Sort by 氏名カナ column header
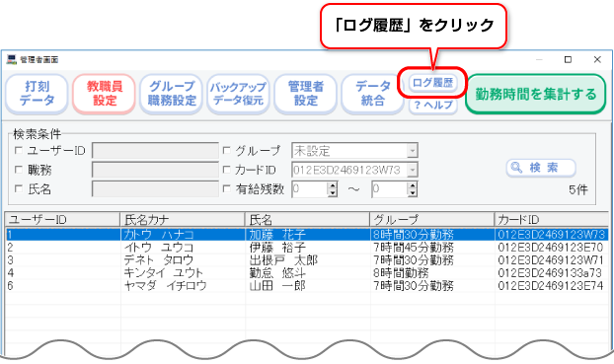Viewport: 614px width, 364px height. click(183, 220)
